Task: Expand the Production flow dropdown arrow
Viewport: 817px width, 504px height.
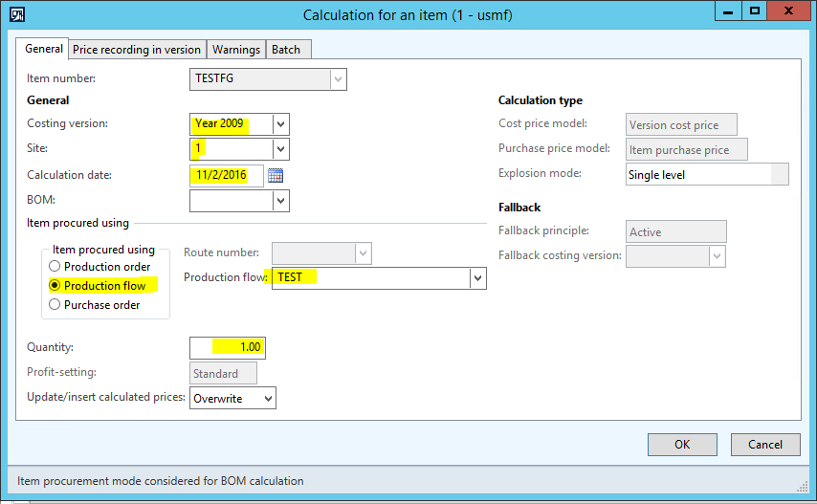Action: [x=477, y=278]
